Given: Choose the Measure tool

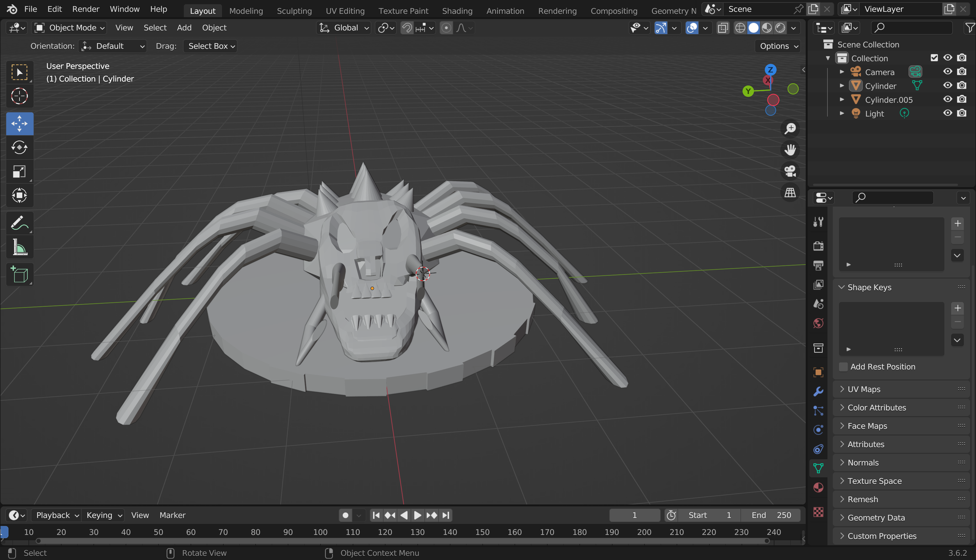Looking at the screenshot, I should pyautogui.click(x=19, y=247).
